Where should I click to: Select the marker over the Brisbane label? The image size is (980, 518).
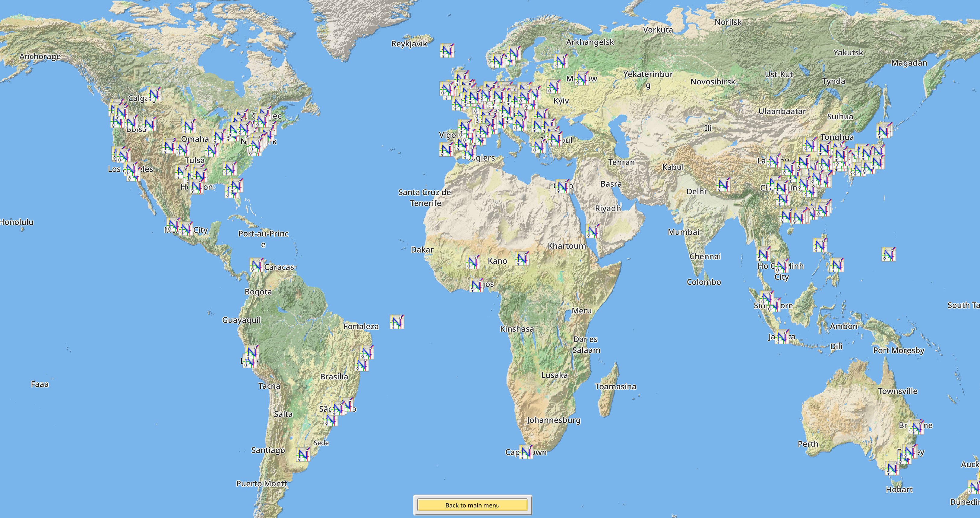[x=917, y=427]
